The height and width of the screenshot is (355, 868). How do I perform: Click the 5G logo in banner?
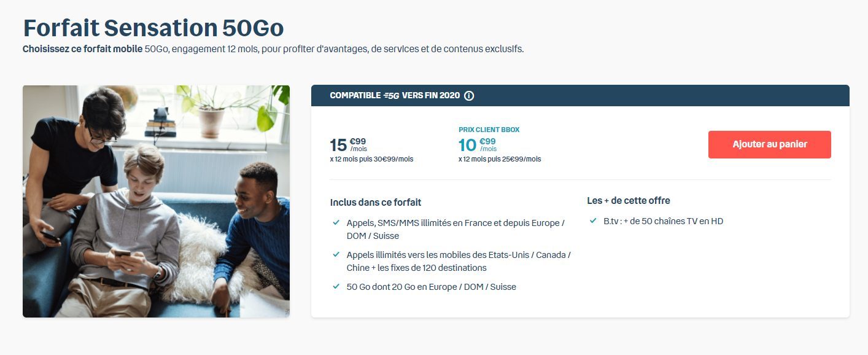(391, 96)
